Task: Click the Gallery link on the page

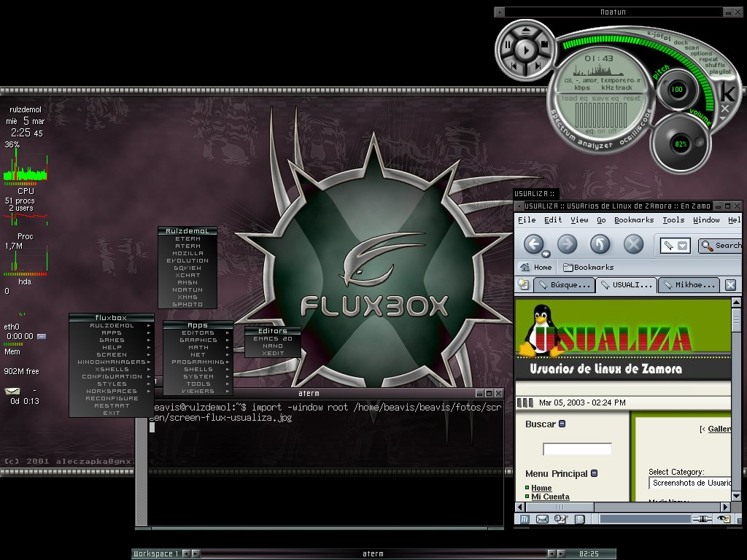Action: pyautogui.click(x=719, y=429)
